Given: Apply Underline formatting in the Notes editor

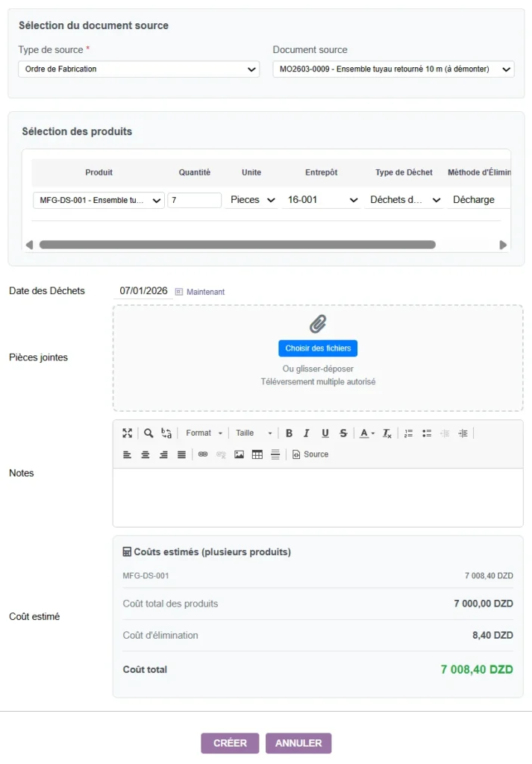Looking at the screenshot, I should [324, 433].
